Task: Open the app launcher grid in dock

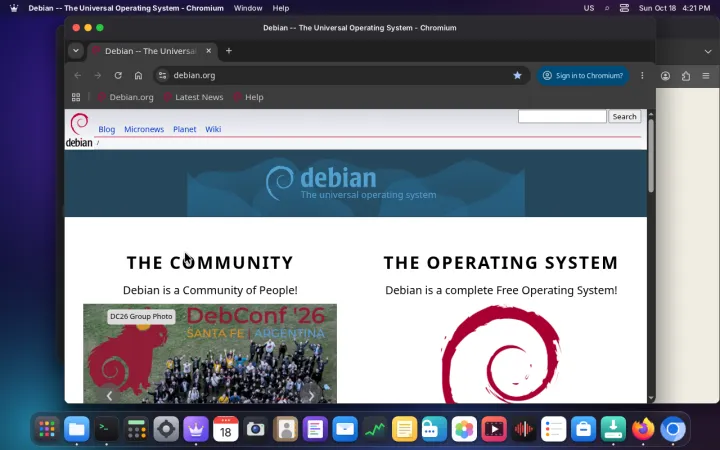Action: tap(47, 429)
